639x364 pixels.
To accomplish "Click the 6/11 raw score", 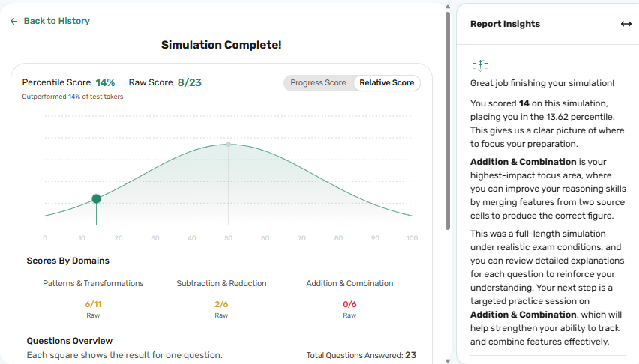I will coord(93,304).
